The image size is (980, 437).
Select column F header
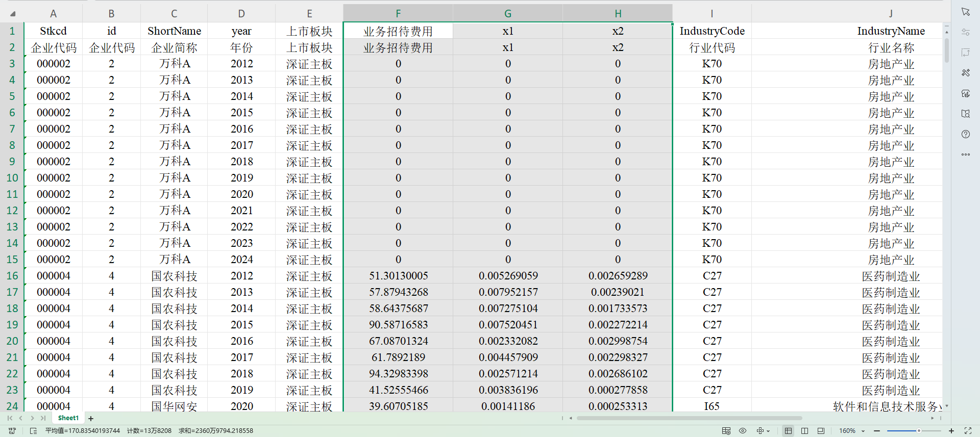point(398,14)
